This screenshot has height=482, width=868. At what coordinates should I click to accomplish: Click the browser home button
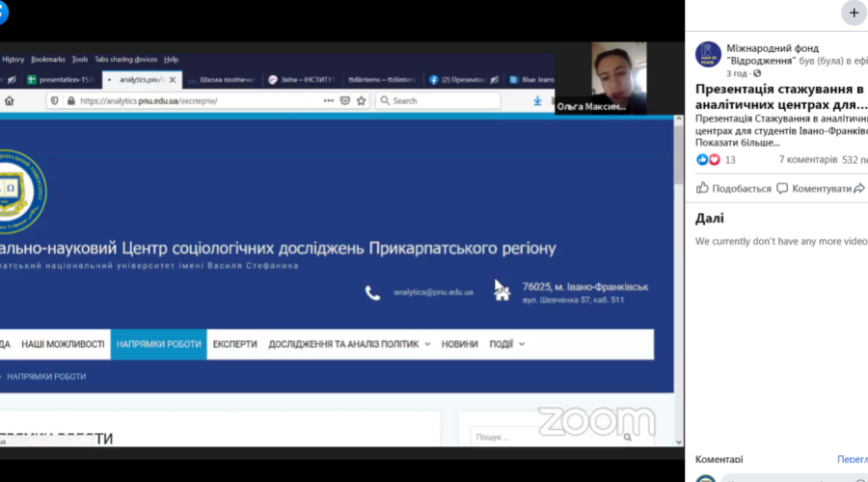(x=10, y=100)
